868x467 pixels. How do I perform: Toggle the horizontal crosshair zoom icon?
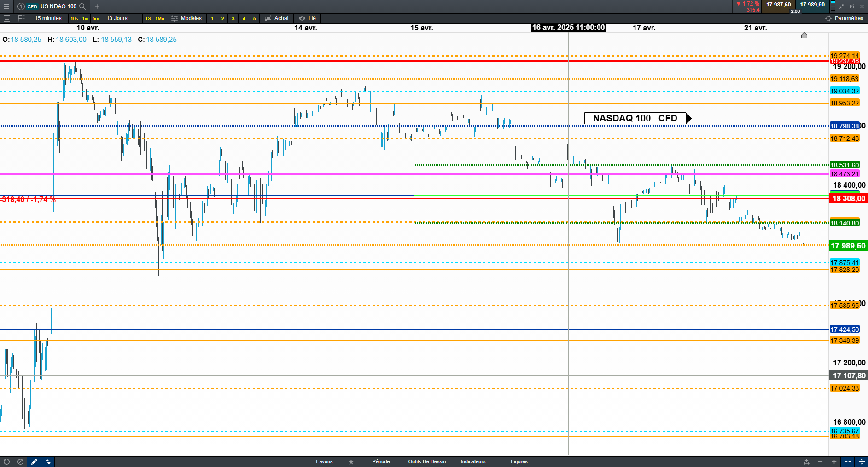[x=848, y=461]
